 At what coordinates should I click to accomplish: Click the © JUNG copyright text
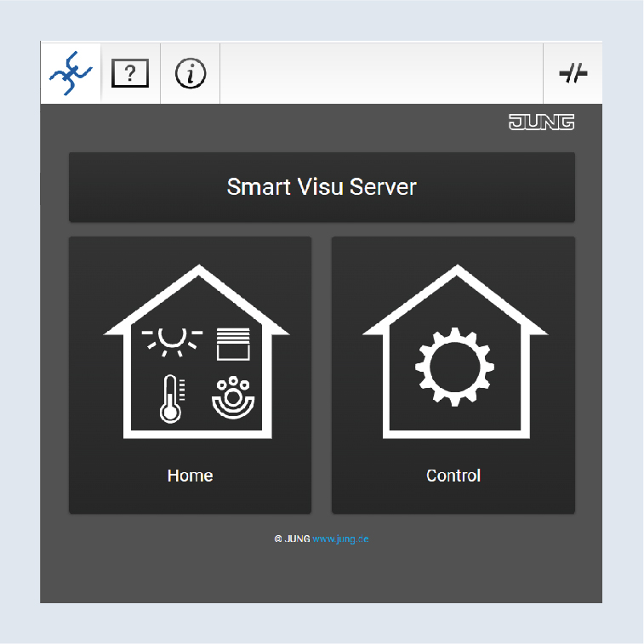point(292,539)
